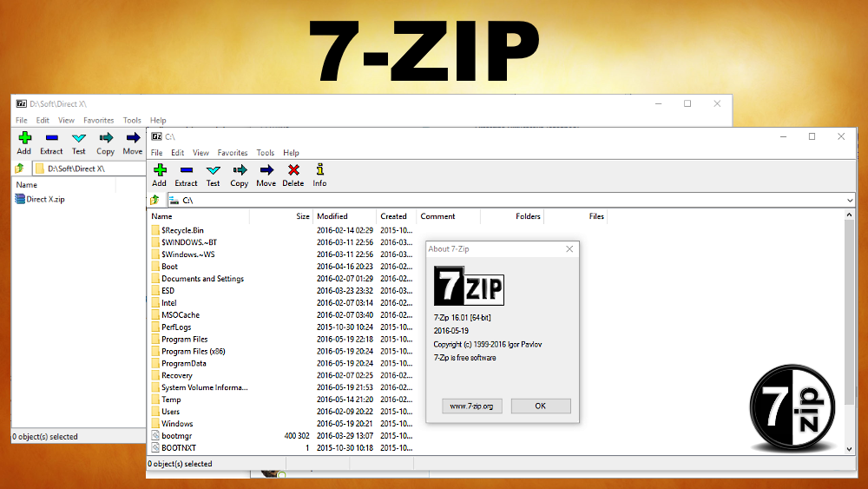This screenshot has height=489, width=868.
Task: Click the Recovery folder icon
Action: point(155,375)
